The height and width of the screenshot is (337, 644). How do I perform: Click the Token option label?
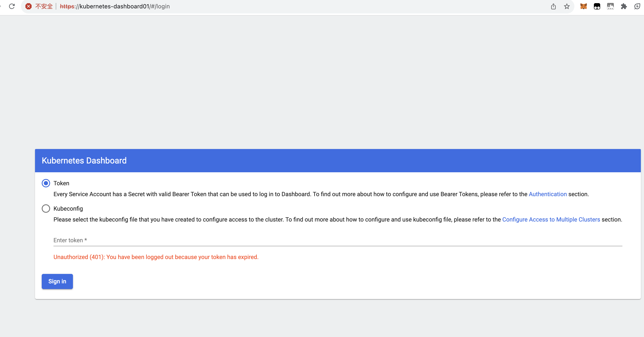tap(61, 183)
